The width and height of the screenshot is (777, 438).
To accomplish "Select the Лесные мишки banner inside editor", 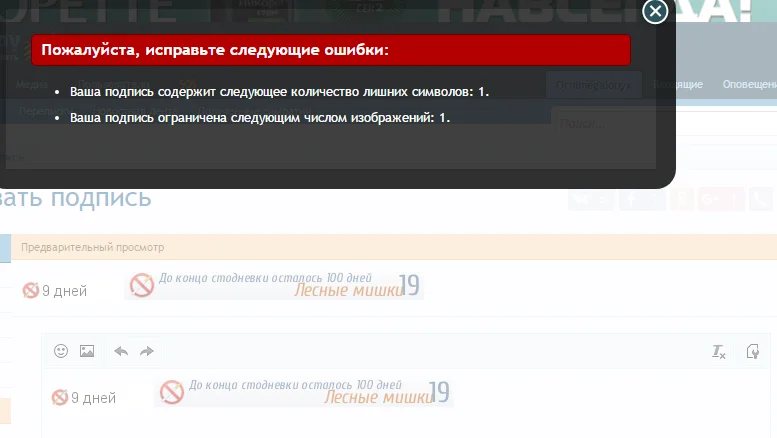I will (x=304, y=392).
